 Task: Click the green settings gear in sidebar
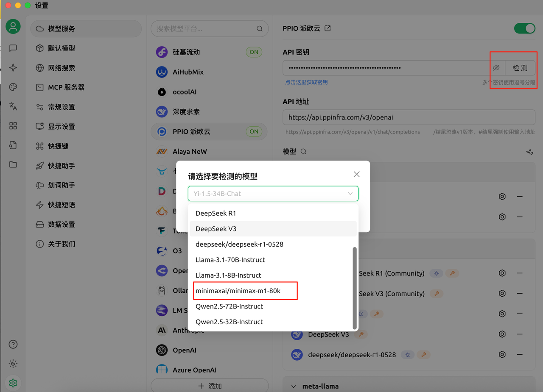[13, 383]
